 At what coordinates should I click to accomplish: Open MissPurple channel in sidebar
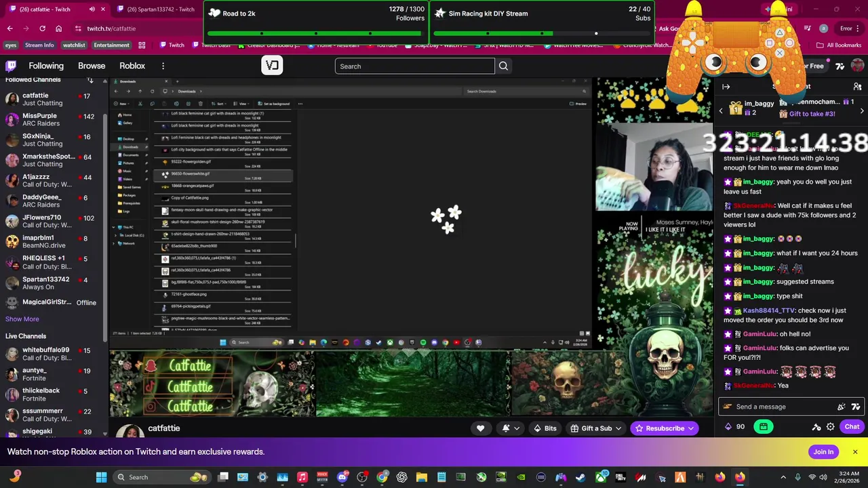tap(52, 119)
